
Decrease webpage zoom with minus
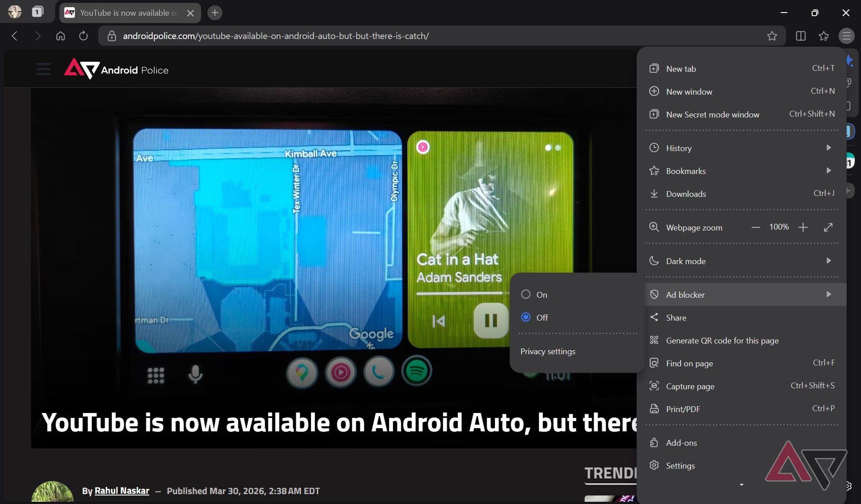pos(756,227)
